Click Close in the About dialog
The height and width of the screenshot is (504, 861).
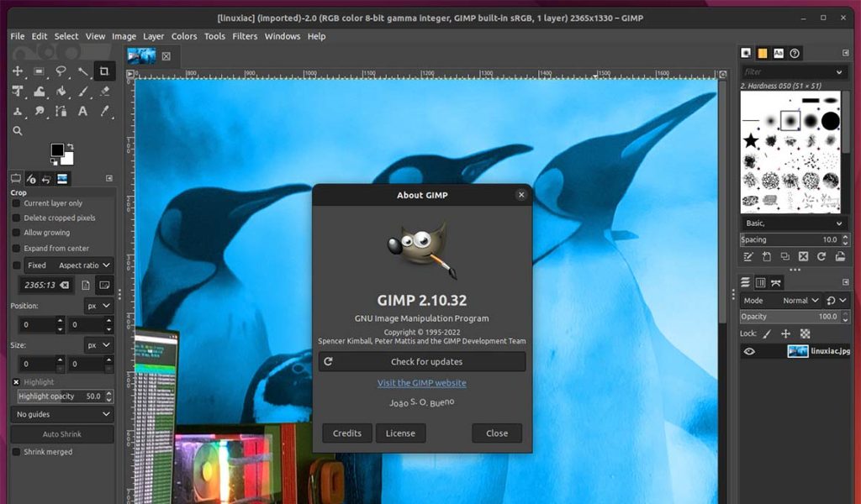click(x=497, y=433)
